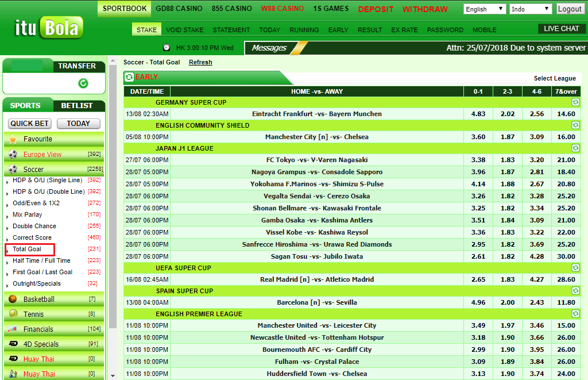This screenshot has height=380, width=588.
Task: Open the English language dropdown
Action: click(x=485, y=9)
